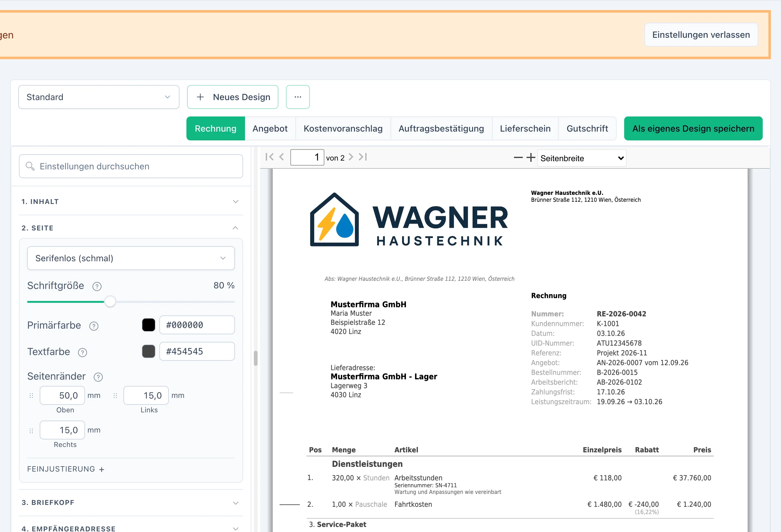Image resolution: width=781 pixels, height=532 pixels.
Task: Click the Primärfarbe black color swatch
Action: pos(149,325)
